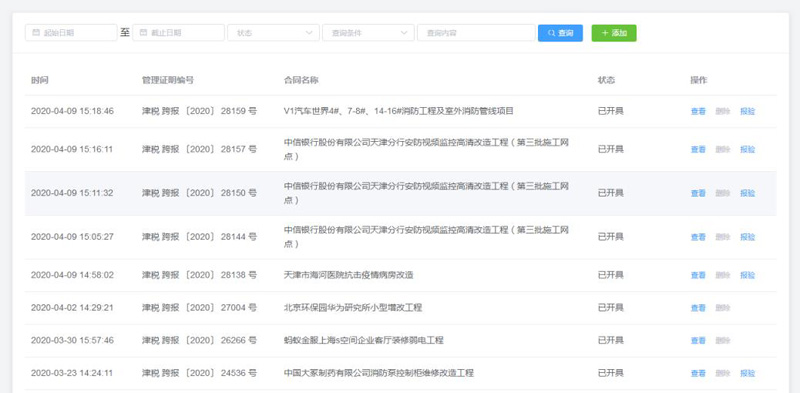800x393 pixels.
Task: Select the timestamp 2020-04-09 15:16:11
Action: [72, 149]
